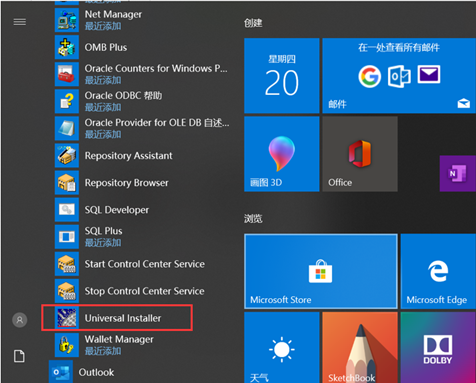476x383 pixels.
Task: Click the 浏览 group heading
Action: (x=253, y=219)
